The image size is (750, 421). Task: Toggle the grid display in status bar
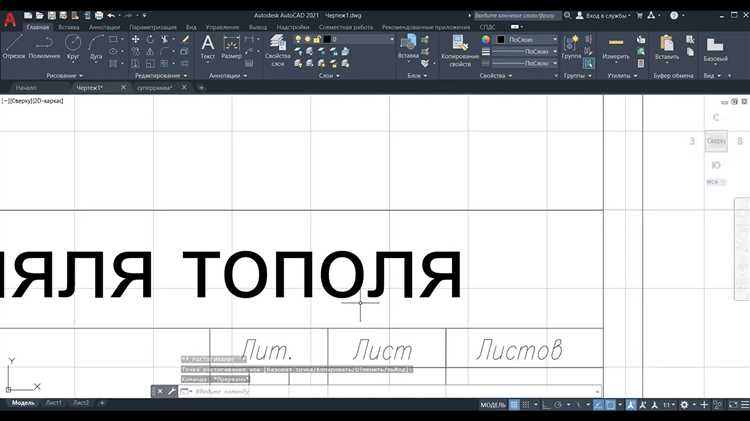(x=514, y=405)
